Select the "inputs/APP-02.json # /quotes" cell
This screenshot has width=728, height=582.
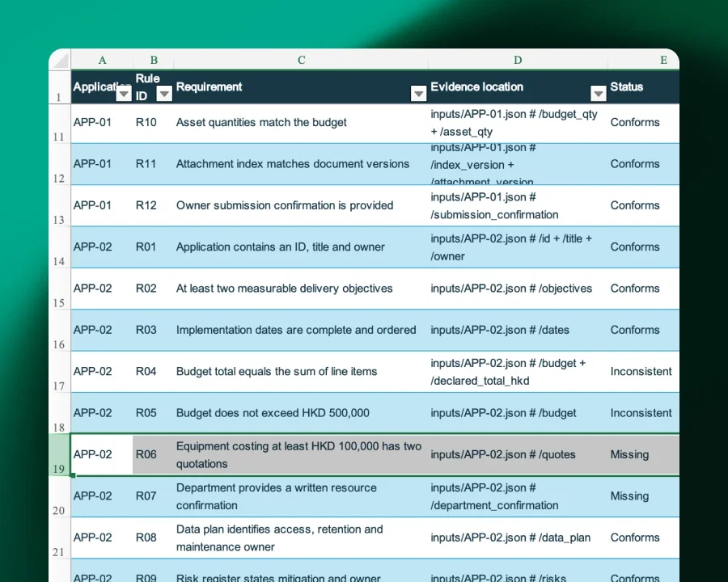pos(518,455)
